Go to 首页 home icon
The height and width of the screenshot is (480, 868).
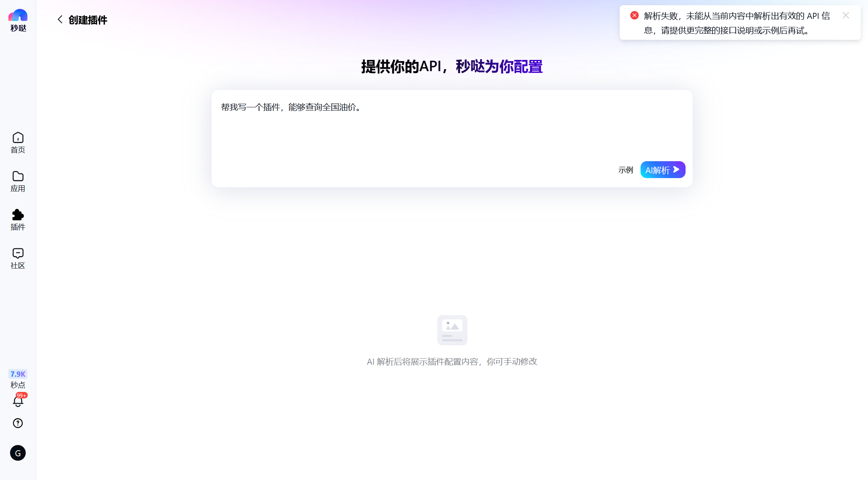tap(18, 138)
